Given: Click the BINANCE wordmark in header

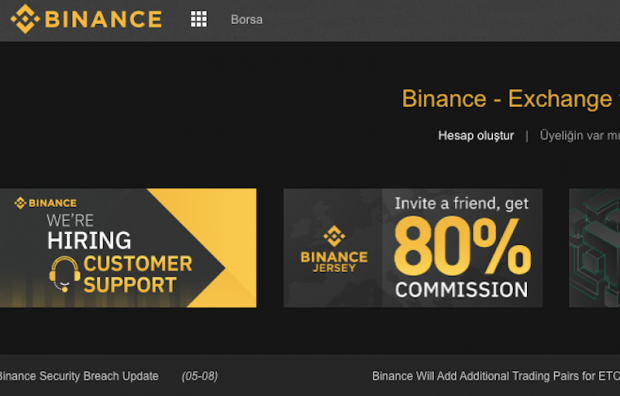Looking at the screenshot, I should click(x=103, y=19).
